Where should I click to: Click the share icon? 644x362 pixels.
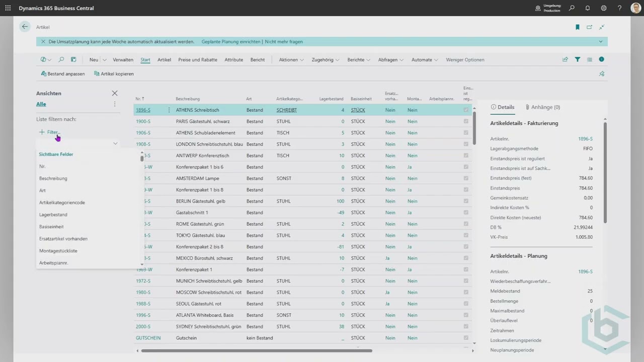[x=565, y=59]
